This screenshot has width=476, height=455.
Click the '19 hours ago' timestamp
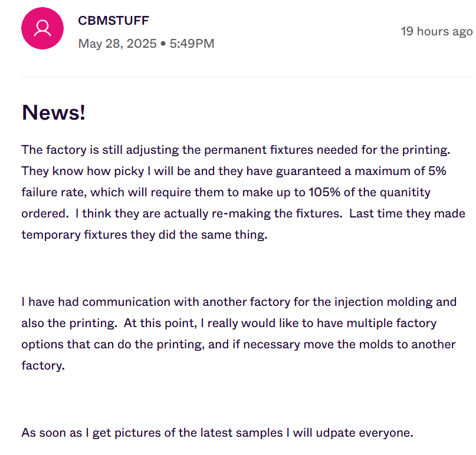coord(436,31)
